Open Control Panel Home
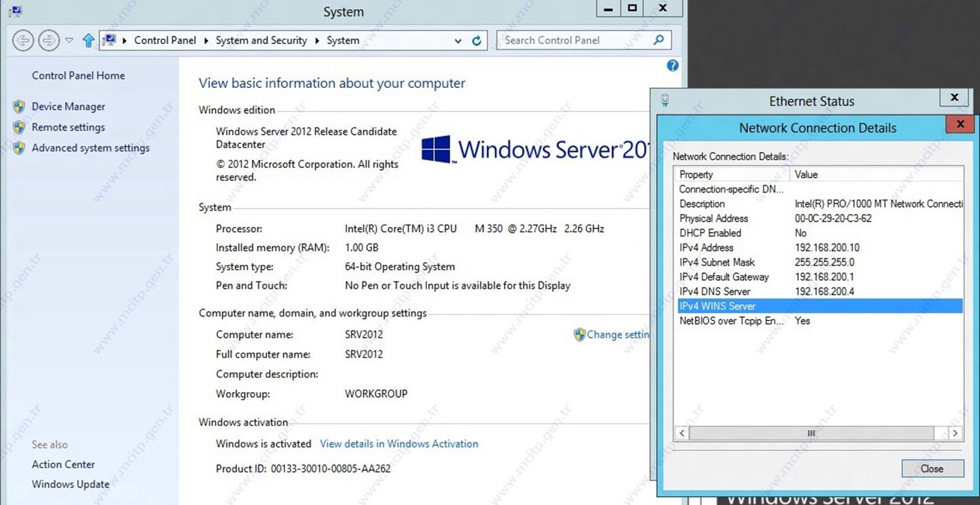 [79, 76]
